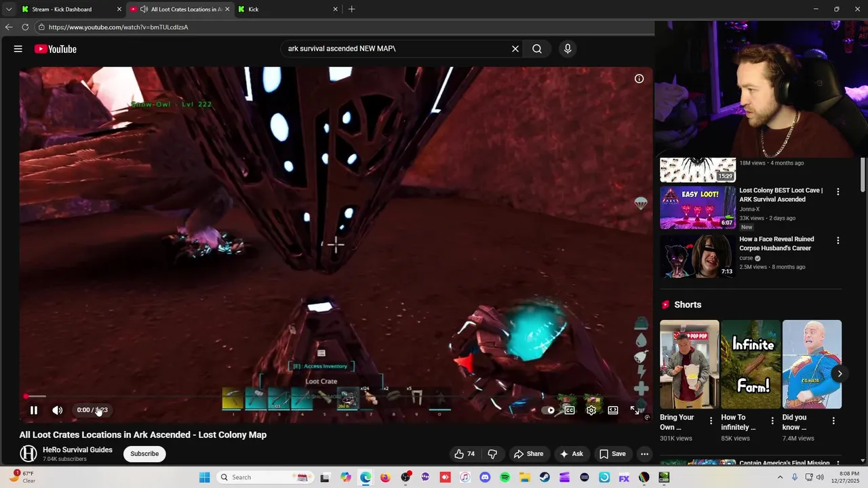Image resolution: width=868 pixels, height=488 pixels.
Task: Share the video
Action: [528, 454]
